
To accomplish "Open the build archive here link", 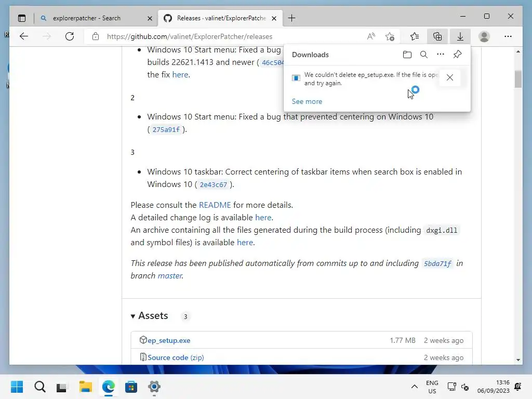I will (245, 243).
